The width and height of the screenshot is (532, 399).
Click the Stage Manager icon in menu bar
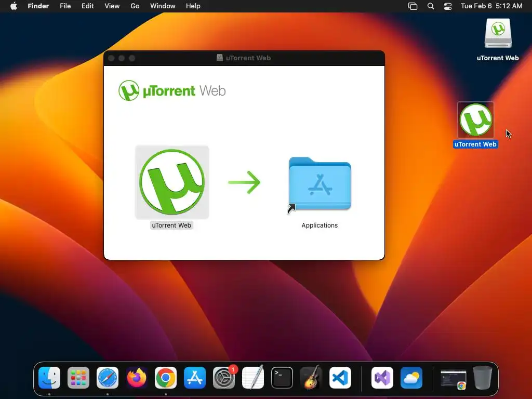(413, 6)
